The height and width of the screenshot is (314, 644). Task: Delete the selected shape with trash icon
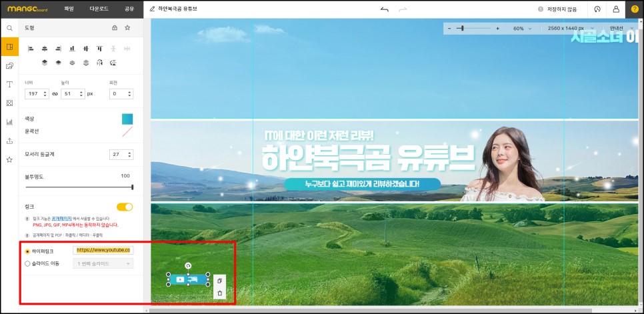coord(220,293)
